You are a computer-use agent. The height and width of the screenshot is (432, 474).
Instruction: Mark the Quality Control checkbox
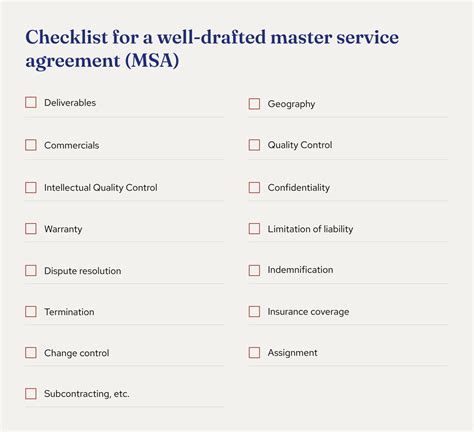coord(254,145)
